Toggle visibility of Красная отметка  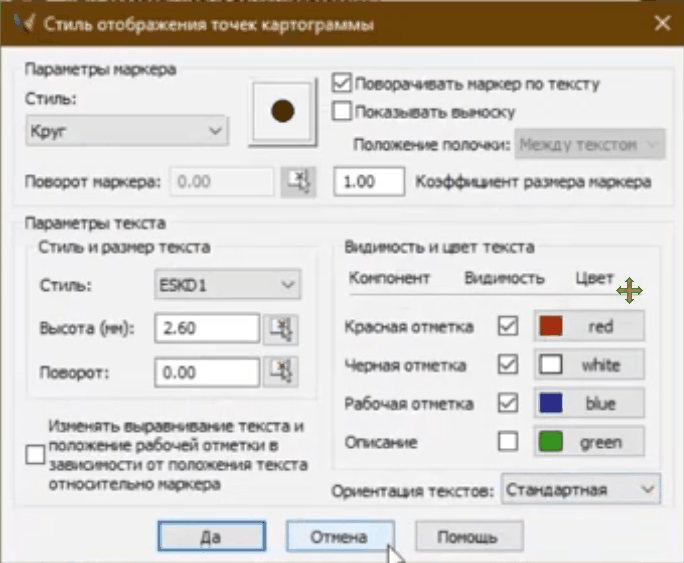509,327
